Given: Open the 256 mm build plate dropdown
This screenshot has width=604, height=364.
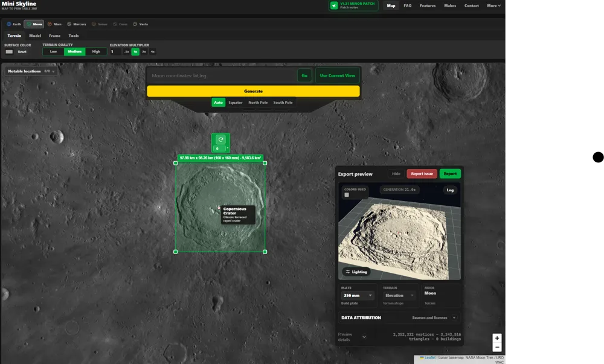Looking at the screenshot, I should pyautogui.click(x=358, y=296).
